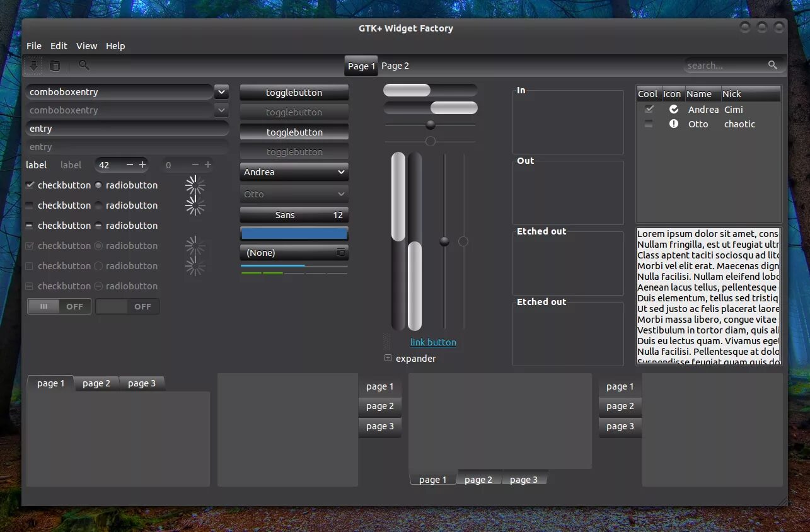
Task: Open the Edit menu
Action: point(59,46)
